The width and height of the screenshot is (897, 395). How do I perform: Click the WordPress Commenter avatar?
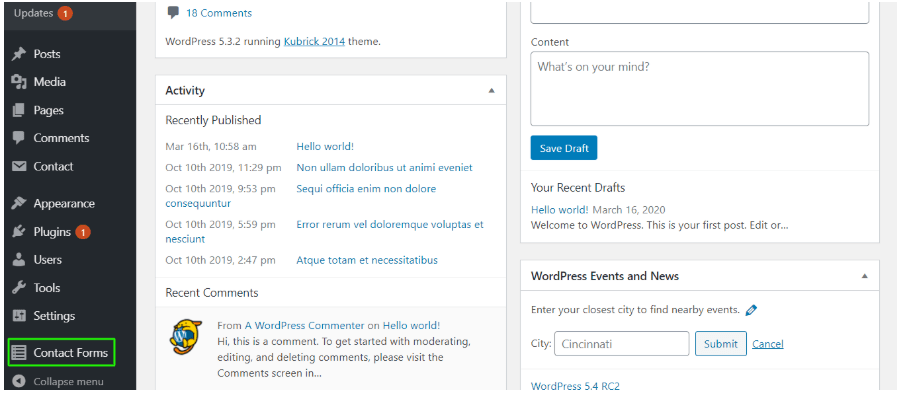186,337
